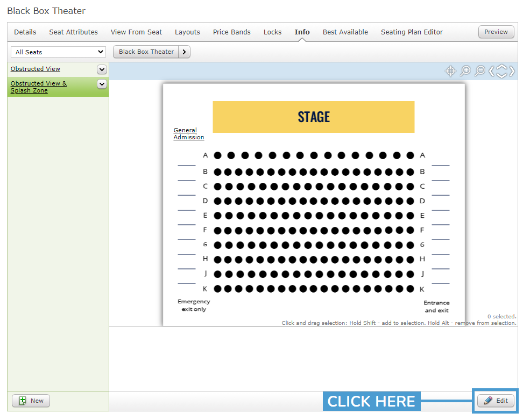Click the Black Box Theater page title
Screen dimensions: 530x420
click(x=46, y=11)
